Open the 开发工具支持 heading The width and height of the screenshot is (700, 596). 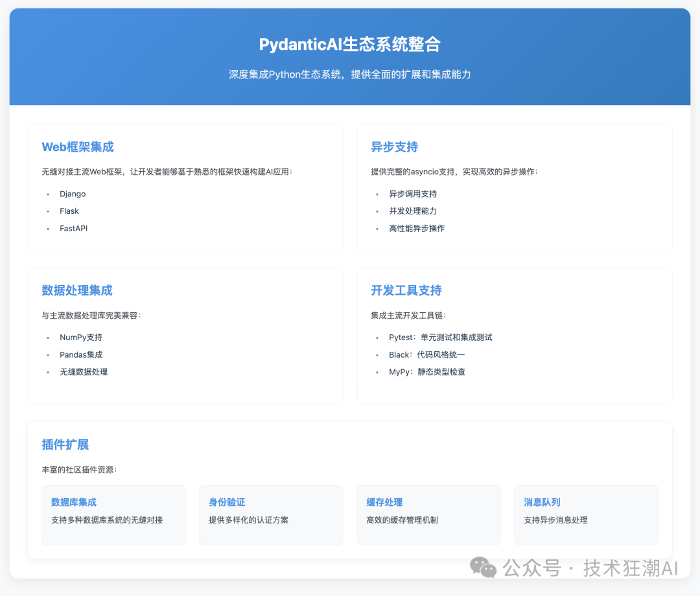point(406,291)
